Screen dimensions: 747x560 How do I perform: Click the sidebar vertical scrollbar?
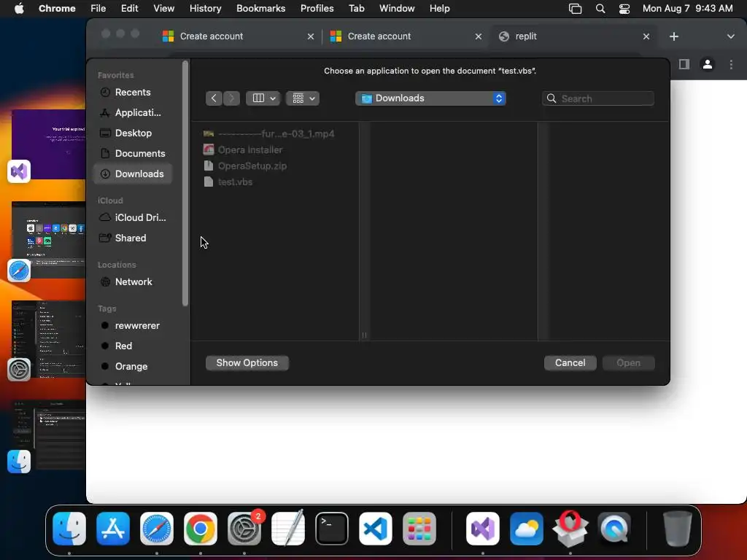tap(185, 183)
